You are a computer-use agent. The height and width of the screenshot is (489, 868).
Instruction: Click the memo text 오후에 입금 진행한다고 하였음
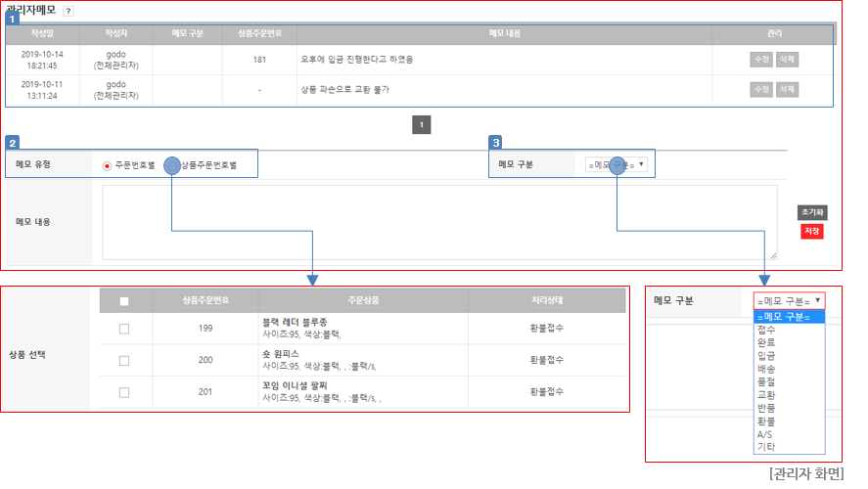pyautogui.click(x=356, y=60)
